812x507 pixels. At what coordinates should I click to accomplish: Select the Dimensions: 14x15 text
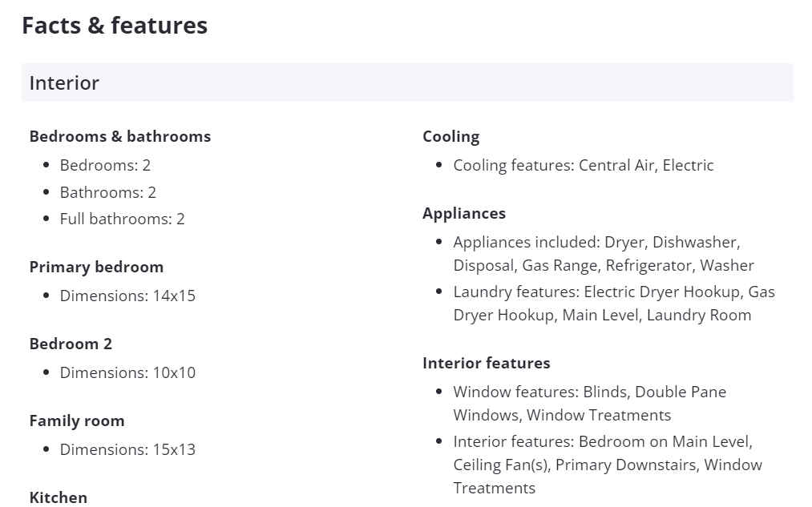pyautogui.click(x=127, y=296)
